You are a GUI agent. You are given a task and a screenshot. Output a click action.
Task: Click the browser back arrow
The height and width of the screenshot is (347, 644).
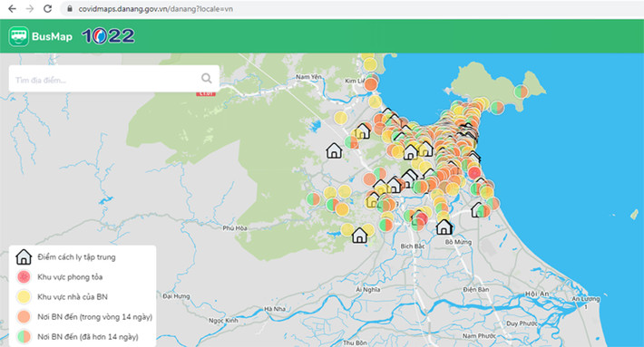(12, 9)
